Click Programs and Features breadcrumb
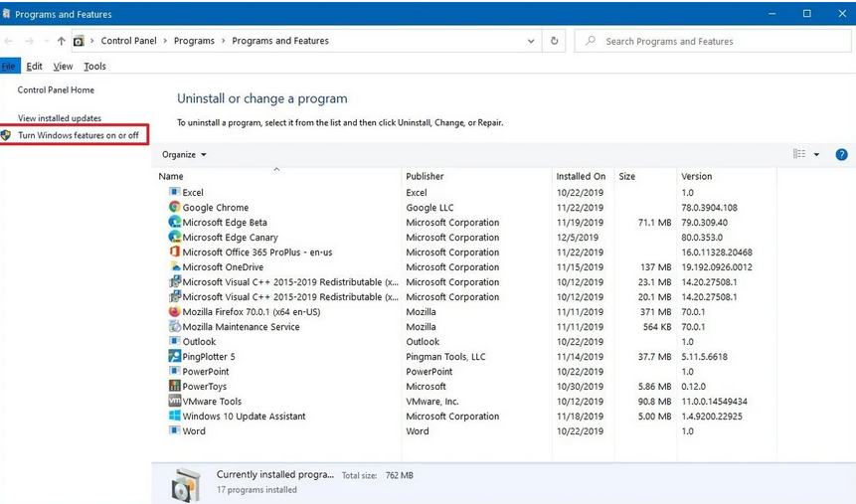The image size is (856, 504). [x=280, y=41]
